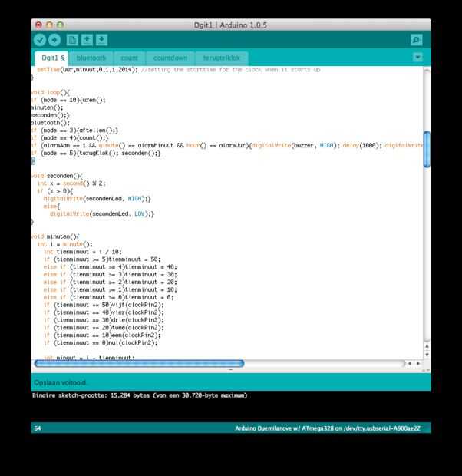
Task: Click the 'int x = second() % 2;' line
Action: click(71, 183)
